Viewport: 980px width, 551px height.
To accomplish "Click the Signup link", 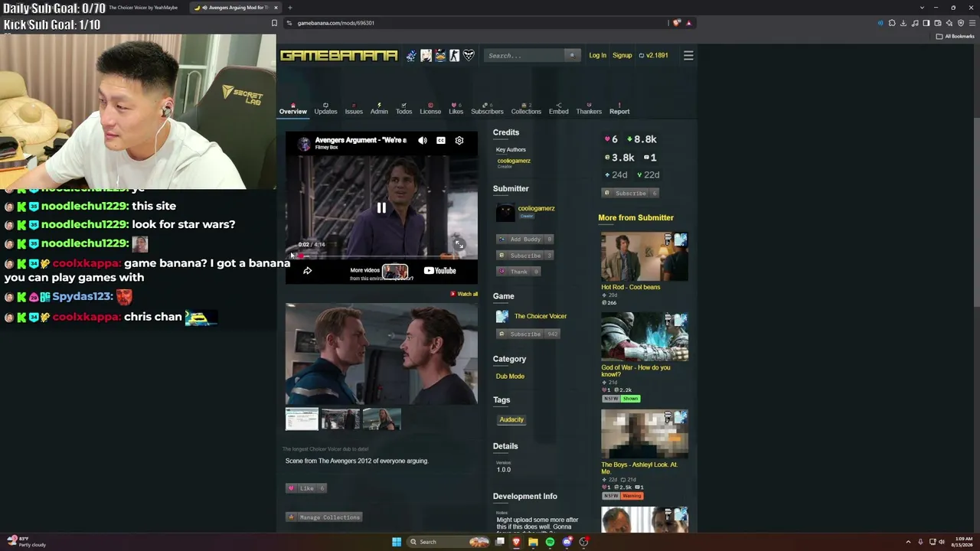I will point(622,55).
